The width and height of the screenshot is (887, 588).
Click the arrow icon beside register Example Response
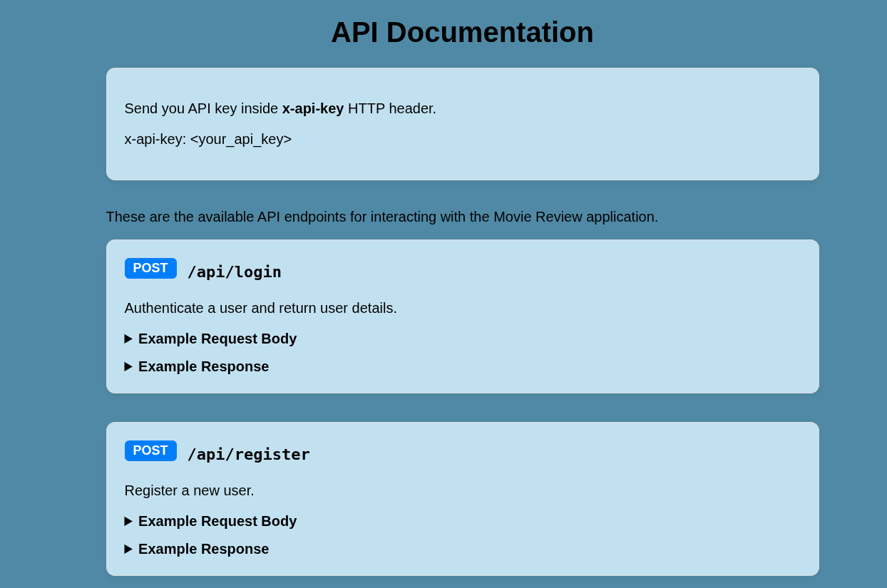coord(128,550)
